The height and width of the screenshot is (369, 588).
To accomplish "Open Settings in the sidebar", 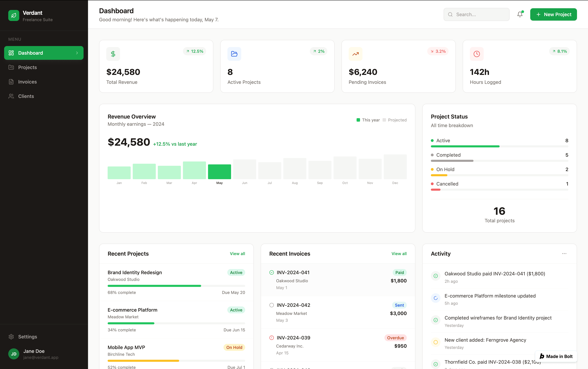I will click(x=44, y=337).
